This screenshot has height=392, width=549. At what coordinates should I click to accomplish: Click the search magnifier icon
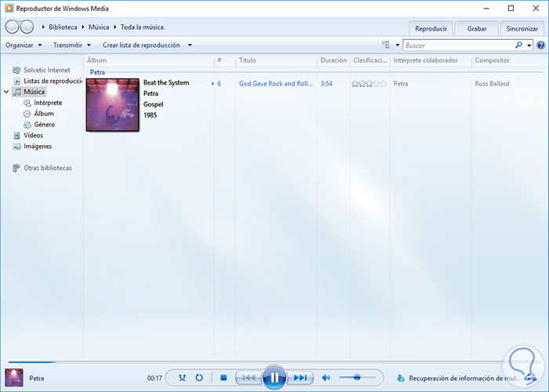coord(518,45)
